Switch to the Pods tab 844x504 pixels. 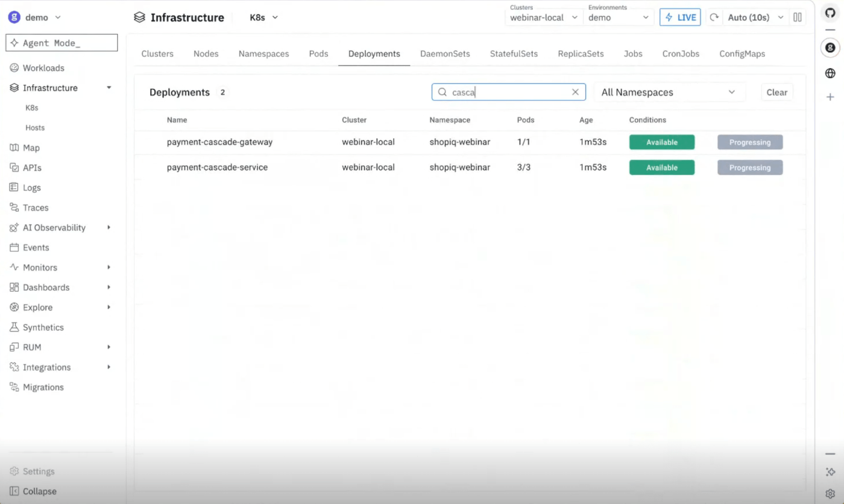tap(318, 54)
